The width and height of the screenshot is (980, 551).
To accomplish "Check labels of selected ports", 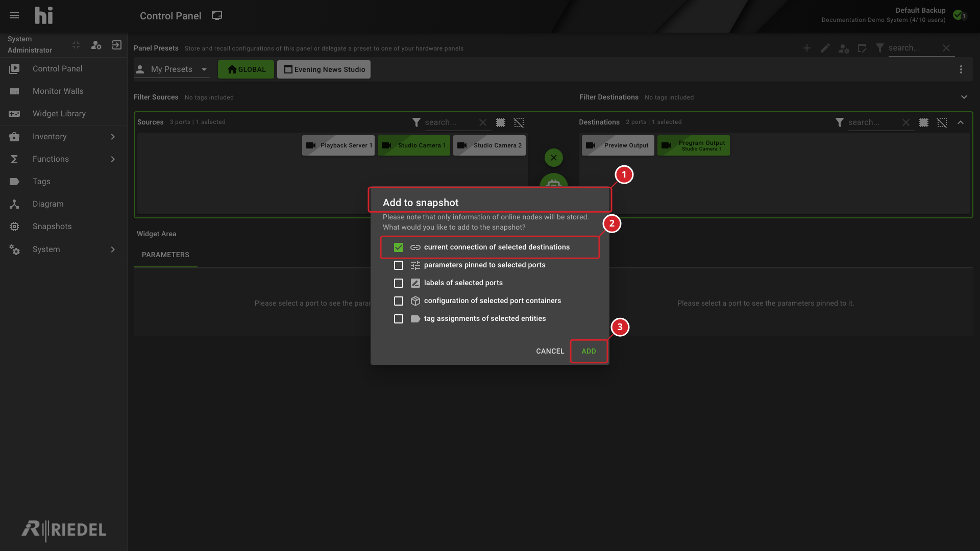I will [x=399, y=283].
